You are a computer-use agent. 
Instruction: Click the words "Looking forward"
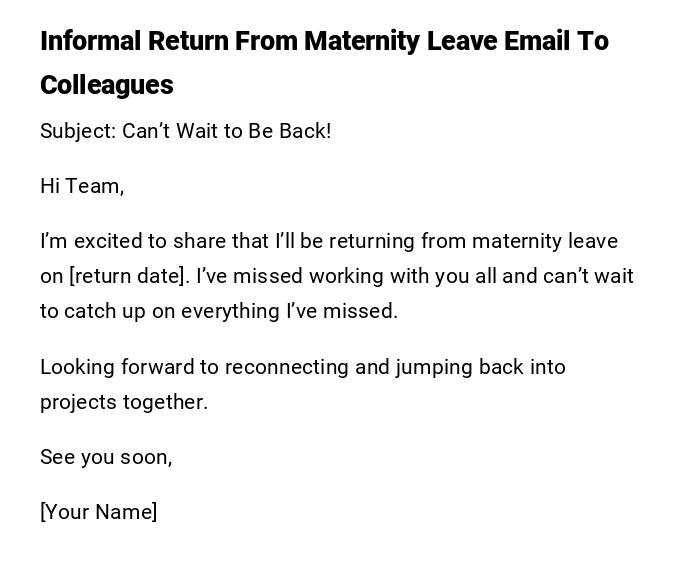pyautogui.click(x=117, y=367)
